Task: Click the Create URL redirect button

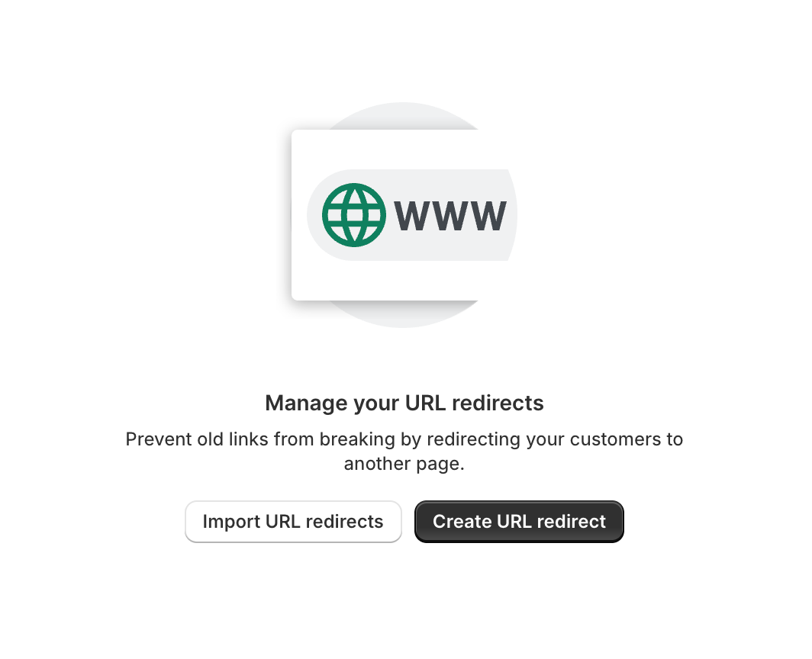Action: 519,521
